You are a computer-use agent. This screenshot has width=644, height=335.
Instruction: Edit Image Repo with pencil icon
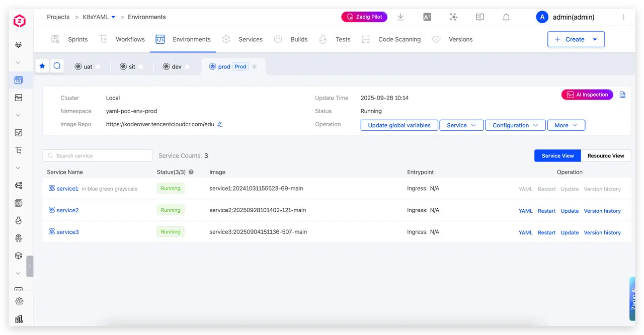point(219,124)
